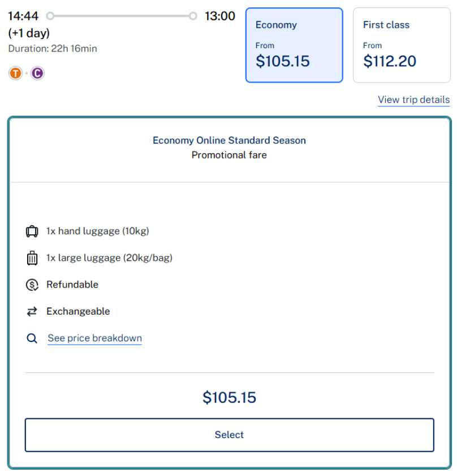Click the hand luggage bag icon
Screen dimensions: 461x476
(32, 231)
